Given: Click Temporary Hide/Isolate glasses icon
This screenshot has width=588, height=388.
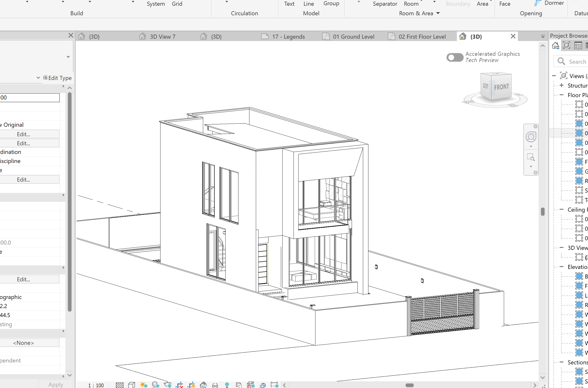Looking at the screenshot, I should (x=215, y=385).
